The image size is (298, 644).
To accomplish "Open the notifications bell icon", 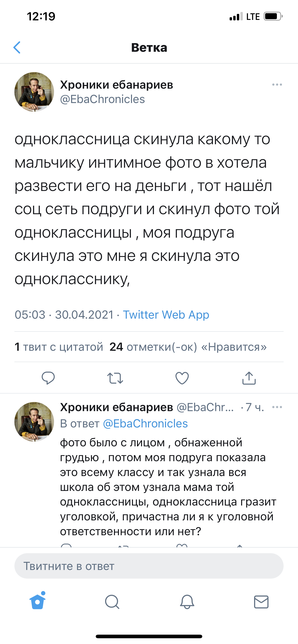I will click(187, 602).
